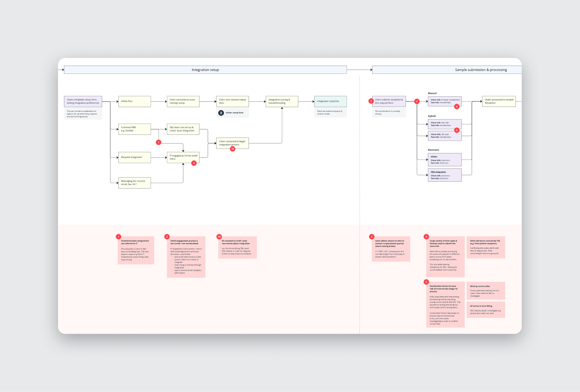580x392 pixels.
Task: Select red badge 3 beside Client submits sample box
Action: tap(371, 101)
